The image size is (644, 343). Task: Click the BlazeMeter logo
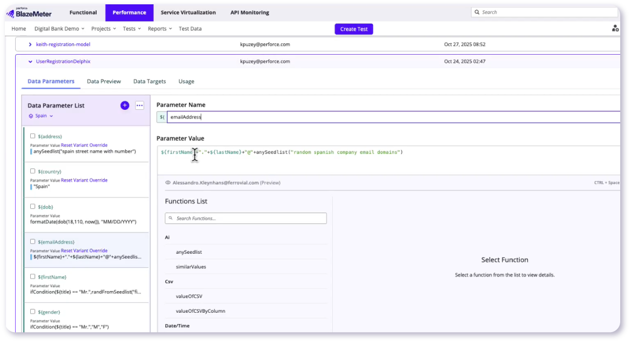(30, 13)
